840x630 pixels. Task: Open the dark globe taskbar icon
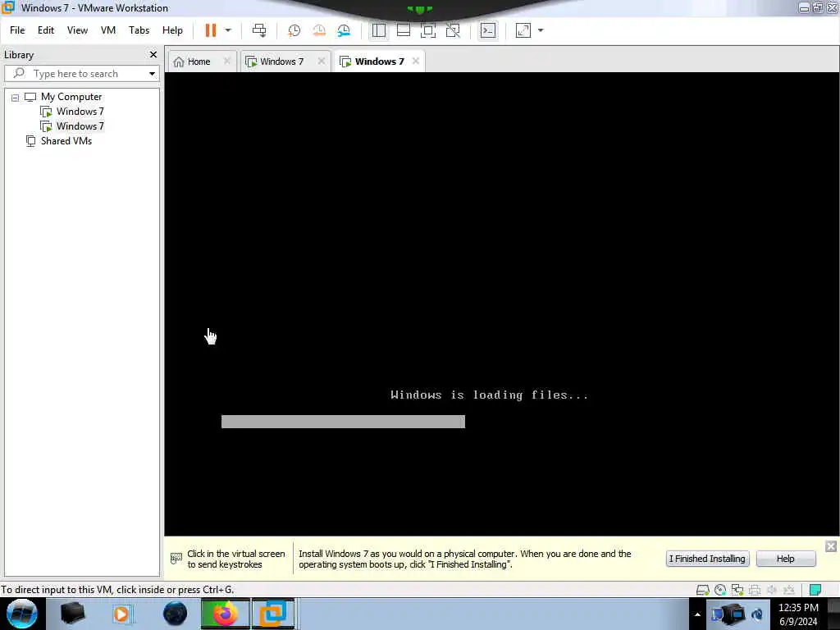[176, 614]
